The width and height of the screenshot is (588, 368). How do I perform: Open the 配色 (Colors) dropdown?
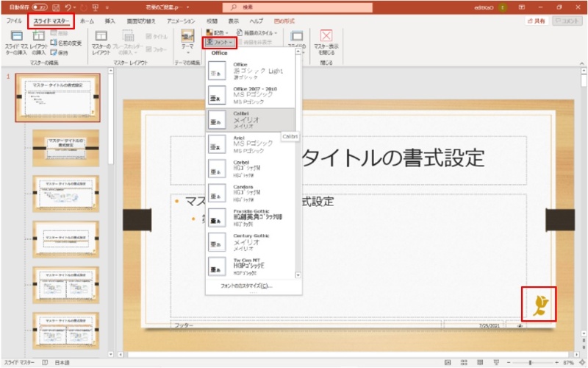pos(217,32)
